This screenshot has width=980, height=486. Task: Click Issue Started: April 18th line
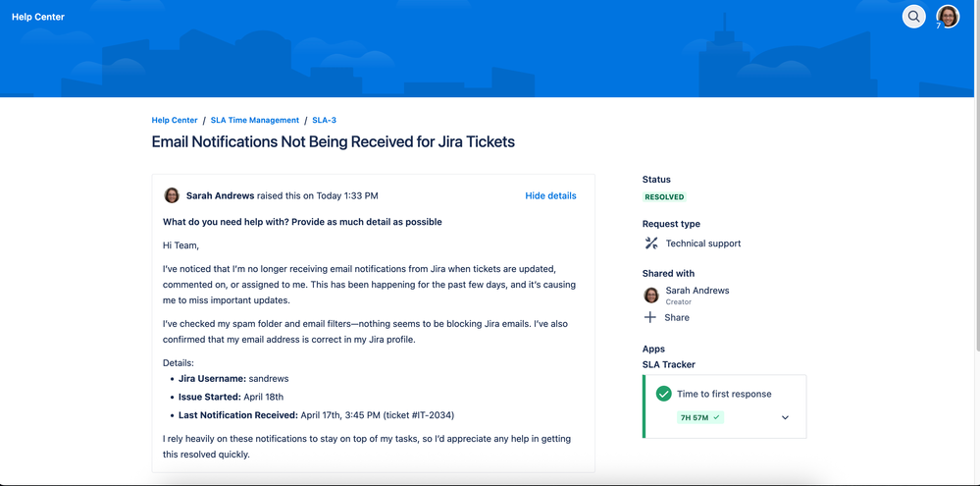pos(231,397)
